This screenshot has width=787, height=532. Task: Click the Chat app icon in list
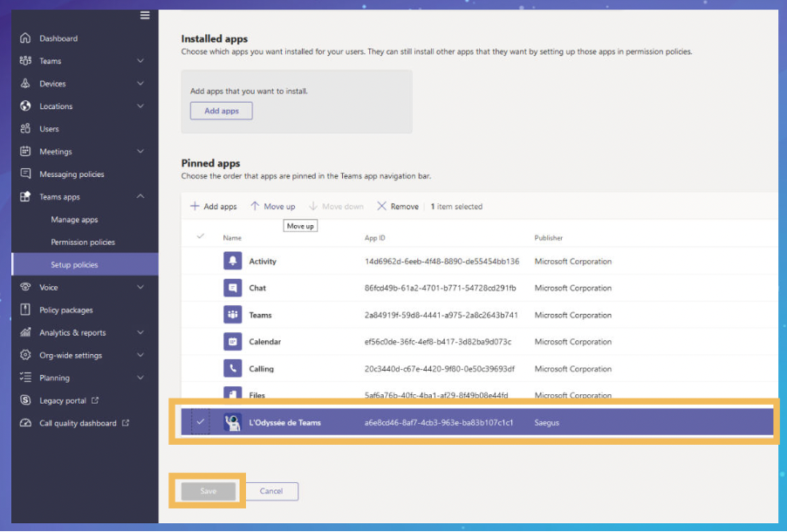[232, 288]
